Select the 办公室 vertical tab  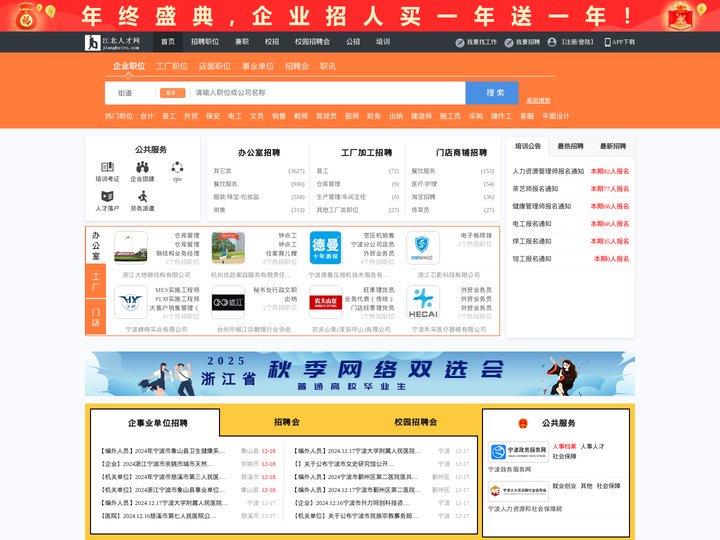click(96, 245)
